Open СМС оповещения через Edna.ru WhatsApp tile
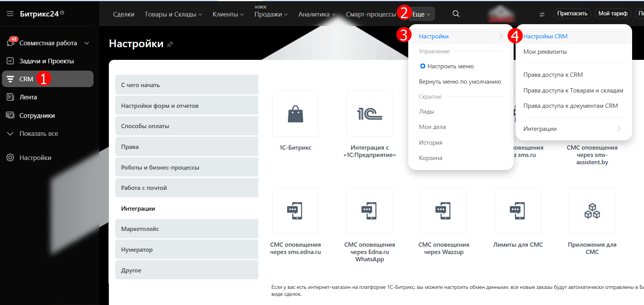Image resolution: width=644 pixels, height=305 pixels. click(370, 211)
